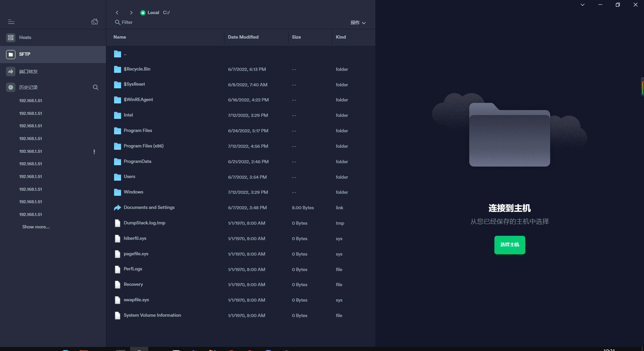The image size is (644, 351).
Task: Click the 8.00 Bytes size cell
Action: coord(303,208)
